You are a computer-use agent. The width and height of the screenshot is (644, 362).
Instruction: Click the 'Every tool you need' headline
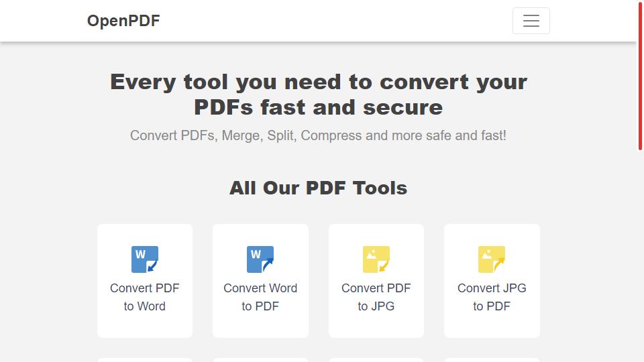point(318,95)
